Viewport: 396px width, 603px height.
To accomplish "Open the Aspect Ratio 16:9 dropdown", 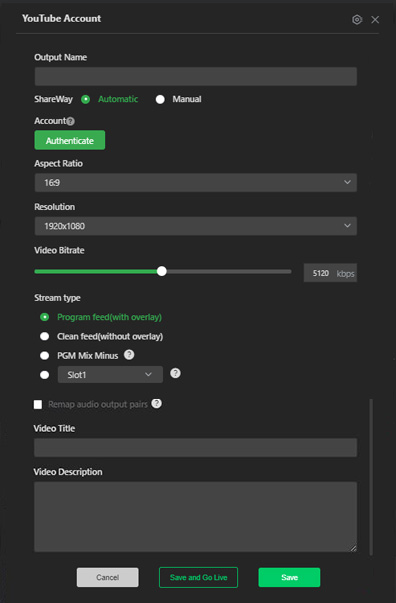I will click(196, 183).
